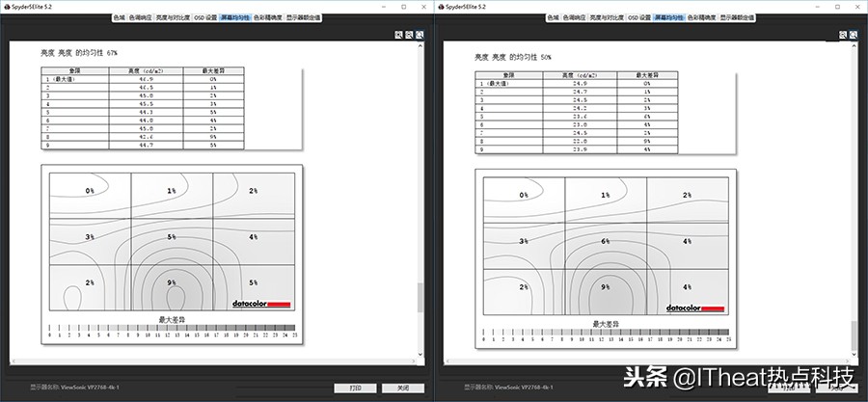Switch to 亮度与对比度 tab in left window
868x402 pixels.
pos(173,17)
